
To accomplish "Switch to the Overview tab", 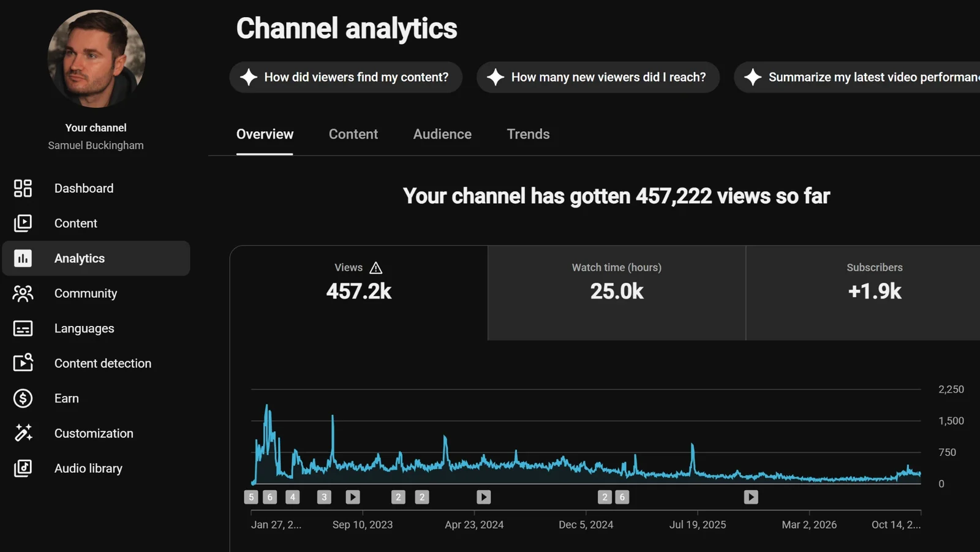I will pyautogui.click(x=265, y=134).
